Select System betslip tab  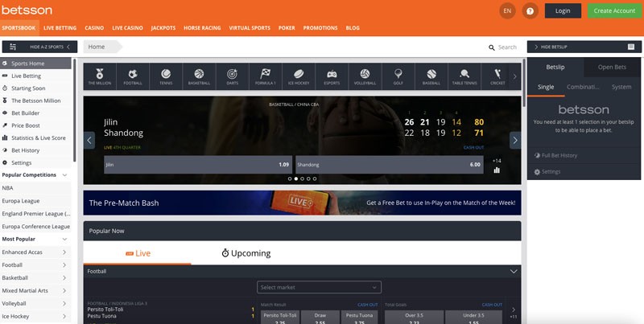coord(621,87)
